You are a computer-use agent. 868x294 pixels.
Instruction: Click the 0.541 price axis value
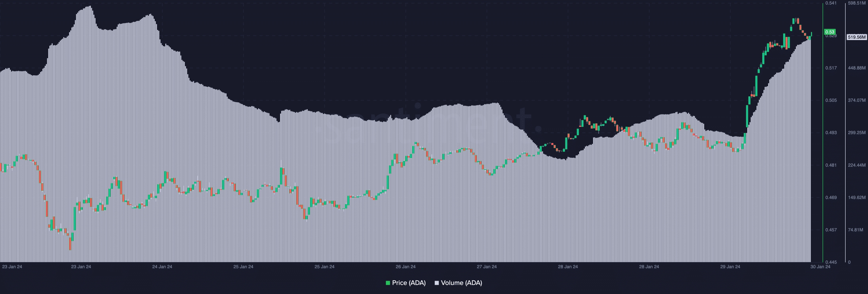coord(831,3)
